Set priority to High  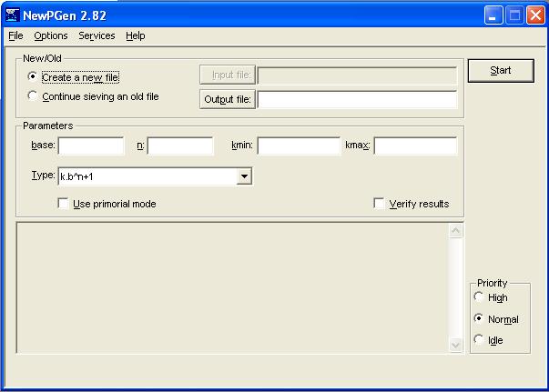pyautogui.click(x=479, y=297)
